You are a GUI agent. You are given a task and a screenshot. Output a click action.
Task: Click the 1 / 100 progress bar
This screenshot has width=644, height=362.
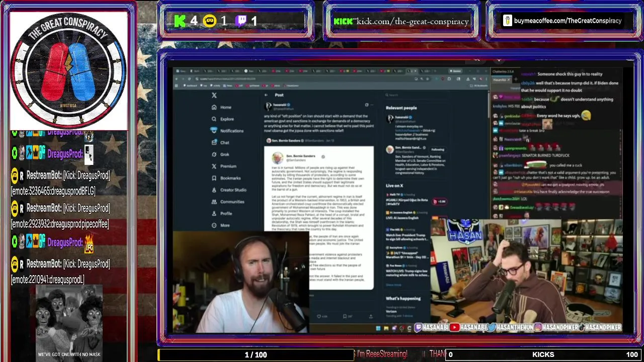tap(256, 354)
